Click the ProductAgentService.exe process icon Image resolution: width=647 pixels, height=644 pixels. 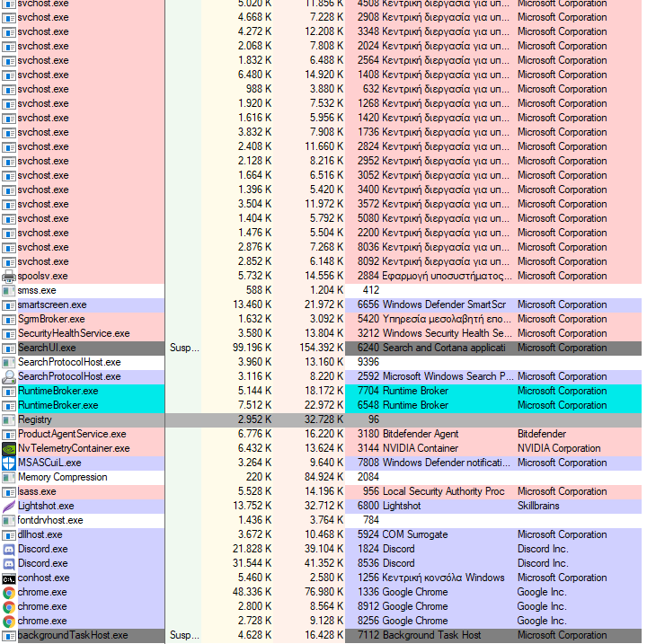pyautogui.click(x=9, y=435)
